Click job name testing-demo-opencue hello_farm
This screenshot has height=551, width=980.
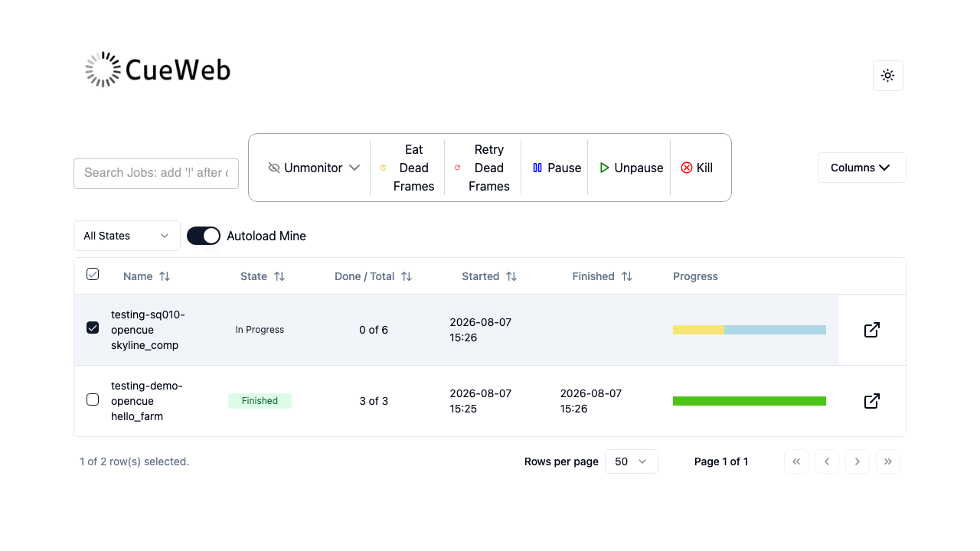(147, 401)
